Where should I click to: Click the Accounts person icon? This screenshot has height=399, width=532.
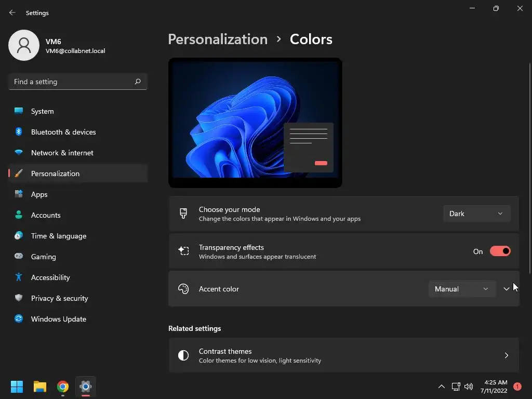click(x=19, y=215)
